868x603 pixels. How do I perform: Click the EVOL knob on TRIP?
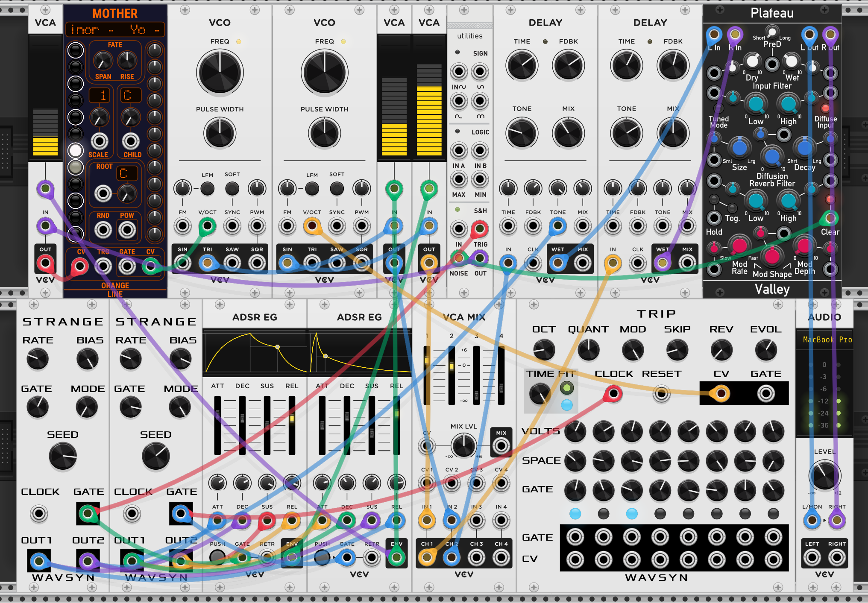pyautogui.click(x=766, y=350)
